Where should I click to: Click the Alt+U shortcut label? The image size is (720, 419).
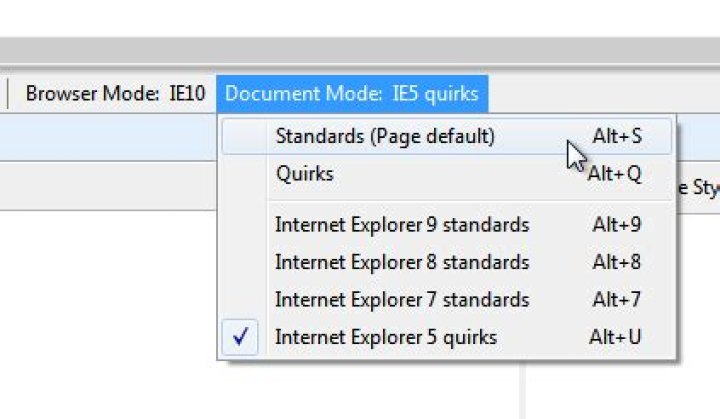615,337
